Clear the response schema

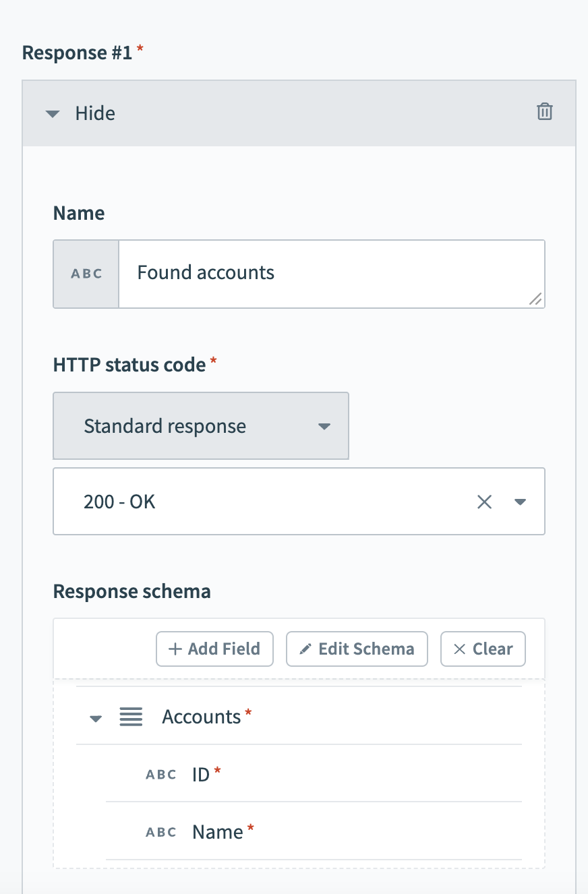click(483, 649)
